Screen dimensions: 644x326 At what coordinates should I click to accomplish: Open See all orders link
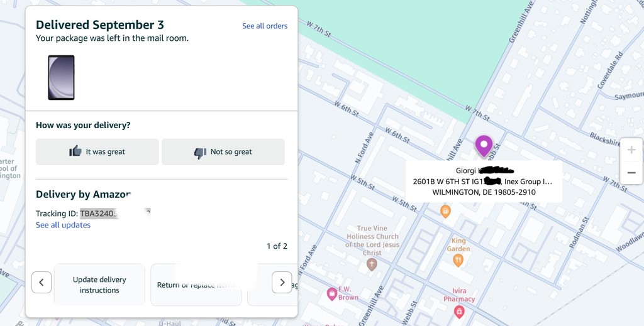tap(265, 26)
